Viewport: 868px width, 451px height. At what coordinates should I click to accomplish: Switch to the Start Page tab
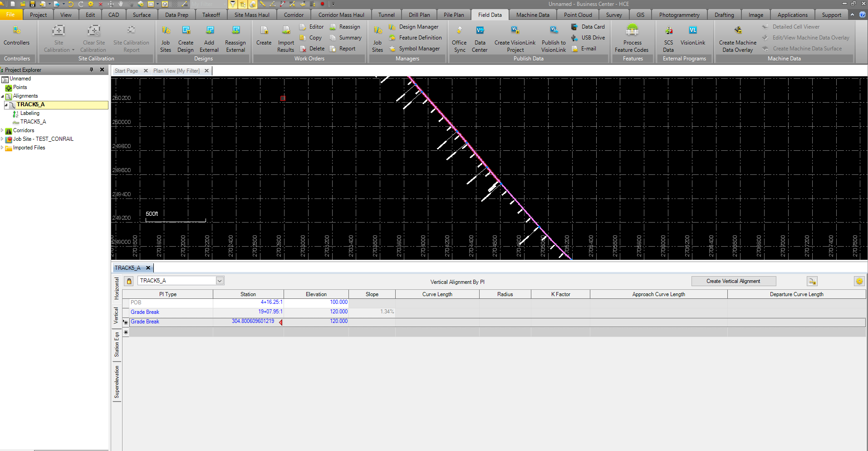126,70
